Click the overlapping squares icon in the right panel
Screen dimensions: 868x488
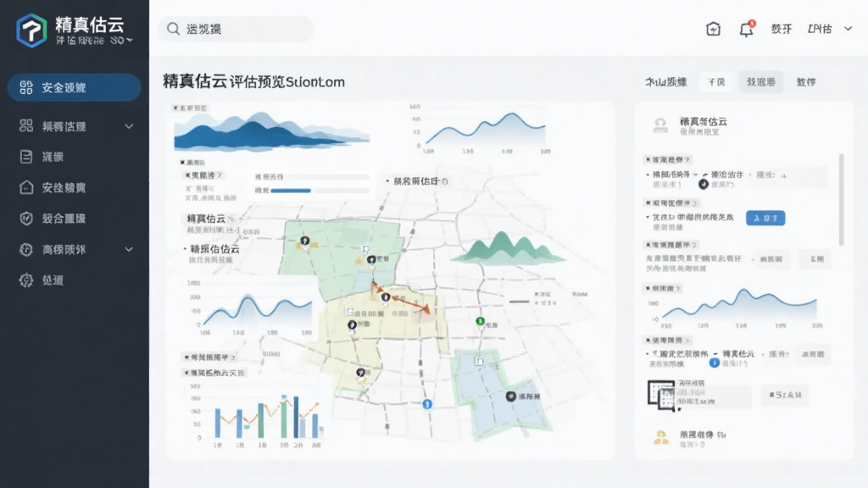[661, 395]
